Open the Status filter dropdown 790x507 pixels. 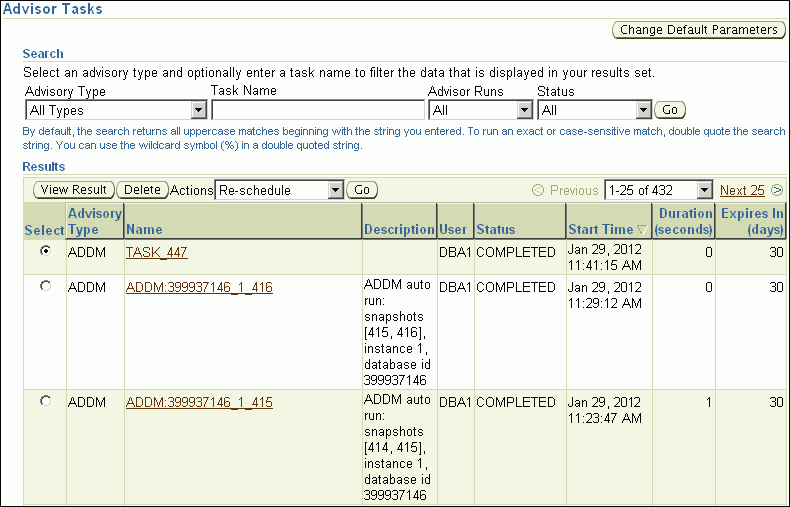coord(595,110)
